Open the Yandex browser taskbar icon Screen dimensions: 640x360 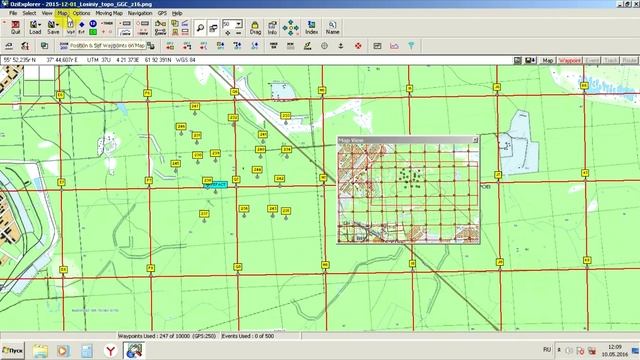[x=110, y=351]
